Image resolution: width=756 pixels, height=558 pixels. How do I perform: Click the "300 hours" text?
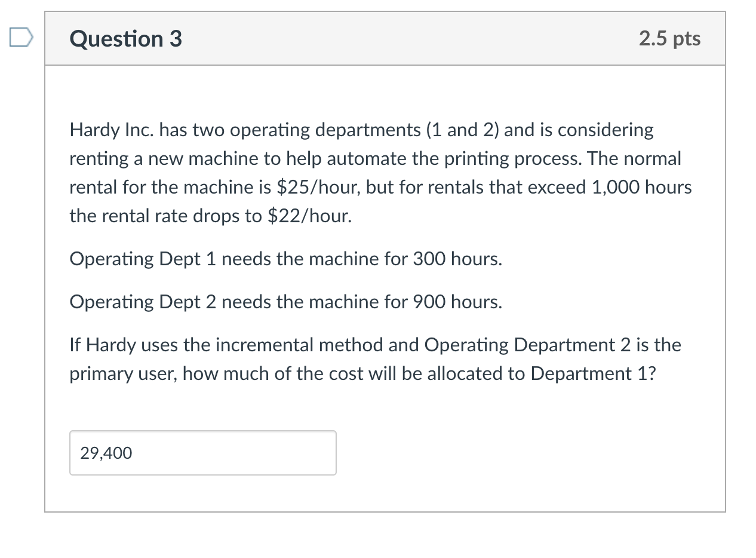click(x=456, y=259)
